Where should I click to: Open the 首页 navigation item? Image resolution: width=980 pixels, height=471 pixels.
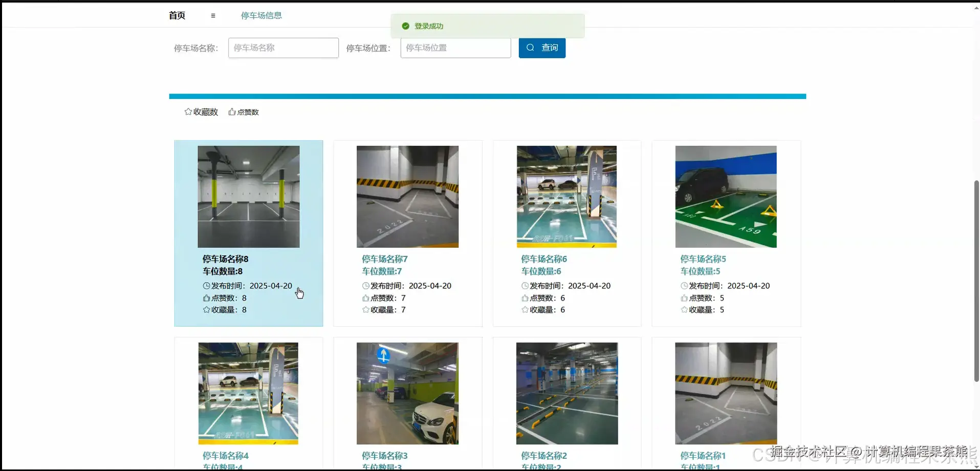[x=177, y=15]
